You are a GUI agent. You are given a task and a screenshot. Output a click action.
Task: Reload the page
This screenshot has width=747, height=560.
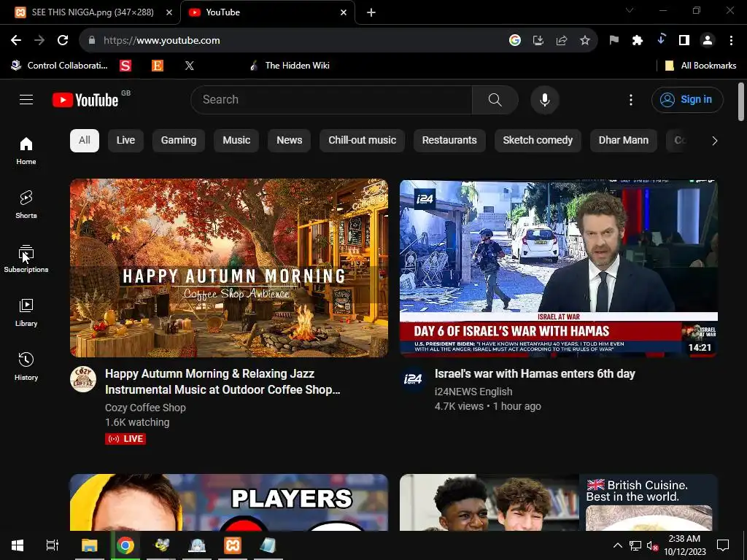[63, 41]
